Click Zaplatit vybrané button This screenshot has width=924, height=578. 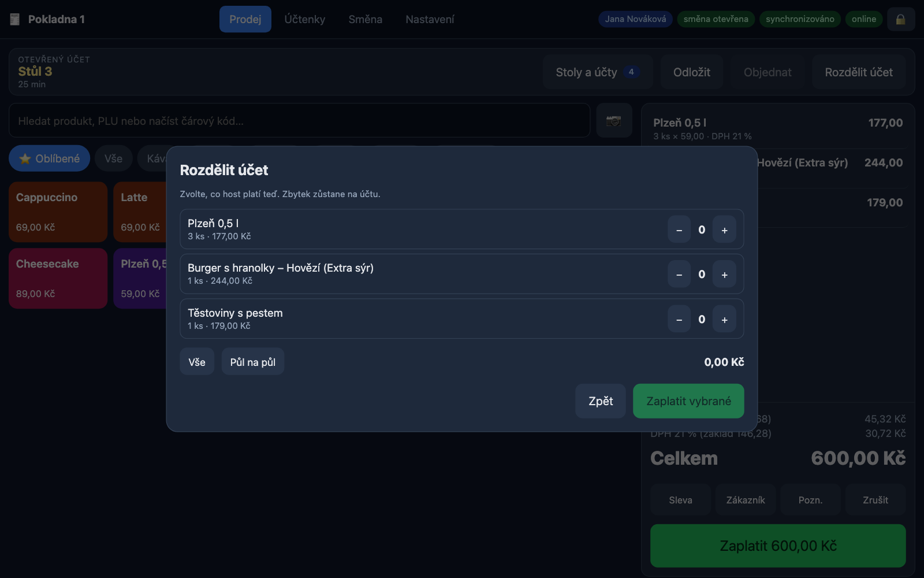click(x=688, y=401)
